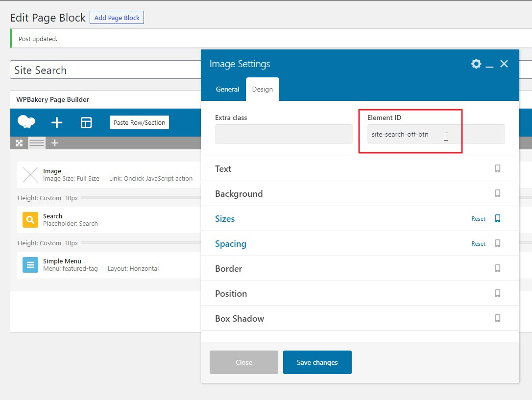532x400 pixels.
Task: Toggle responsive device icon for Background
Action: coord(497,193)
